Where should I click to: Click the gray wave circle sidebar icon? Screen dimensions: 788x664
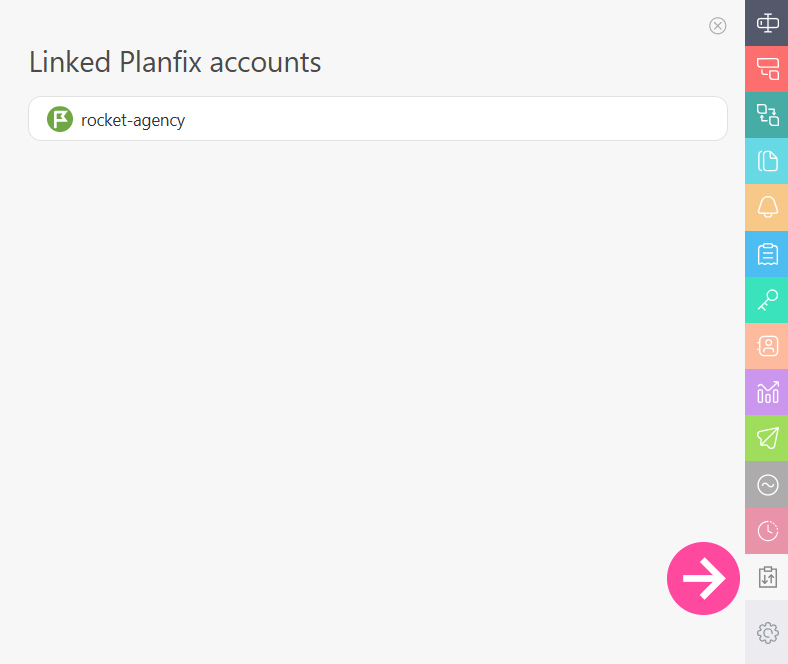point(767,485)
